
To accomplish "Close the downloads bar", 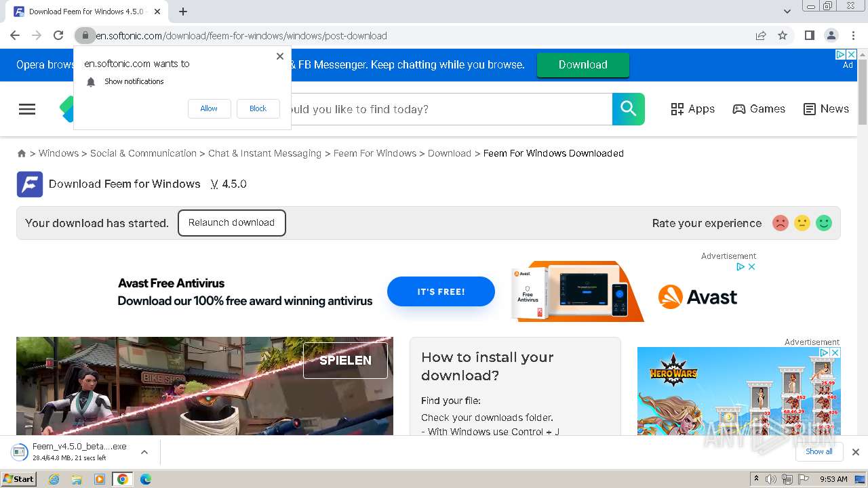I will point(856,452).
